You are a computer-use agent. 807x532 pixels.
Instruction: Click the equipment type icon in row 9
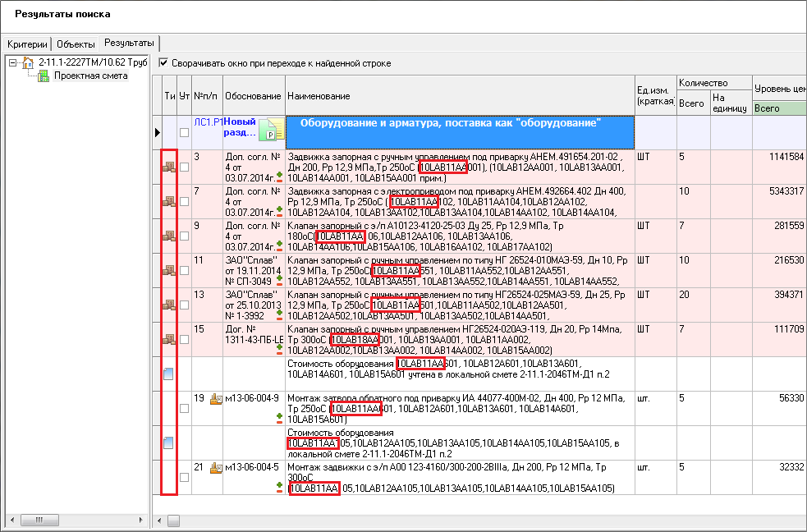coord(169,236)
